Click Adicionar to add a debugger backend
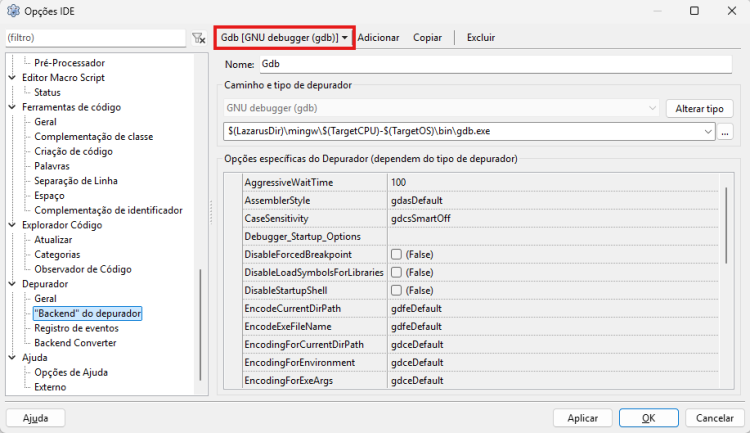The width and height of the screenshot is (750, 433). tap(378, 37)
